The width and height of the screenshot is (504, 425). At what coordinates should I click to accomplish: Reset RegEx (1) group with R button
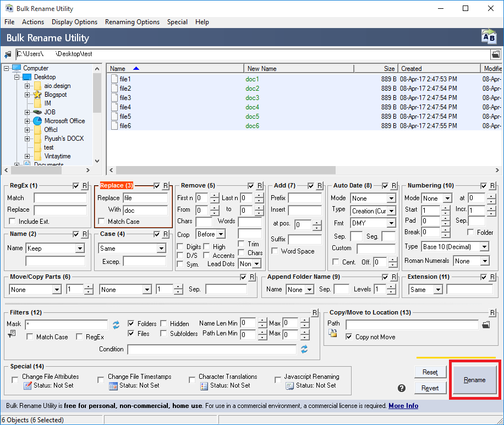[85, 186]
